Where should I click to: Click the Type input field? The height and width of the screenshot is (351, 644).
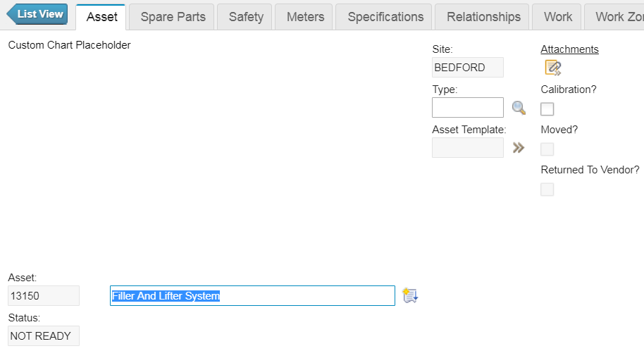coord(467,108)
